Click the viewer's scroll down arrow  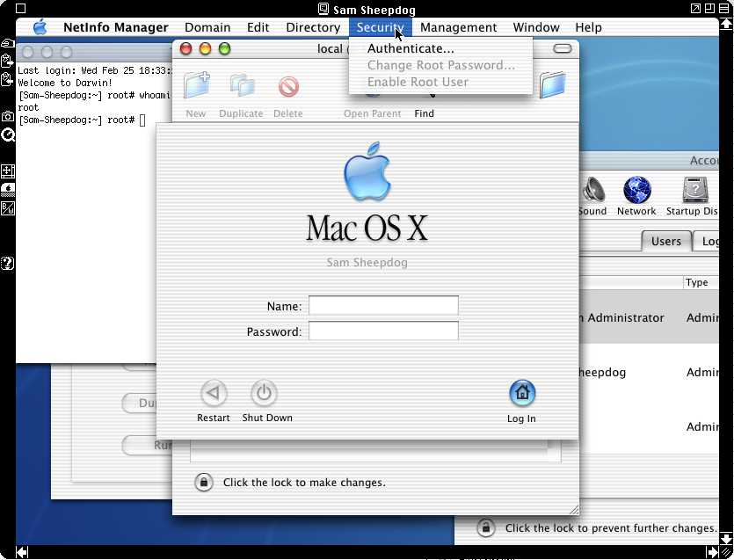726,537
